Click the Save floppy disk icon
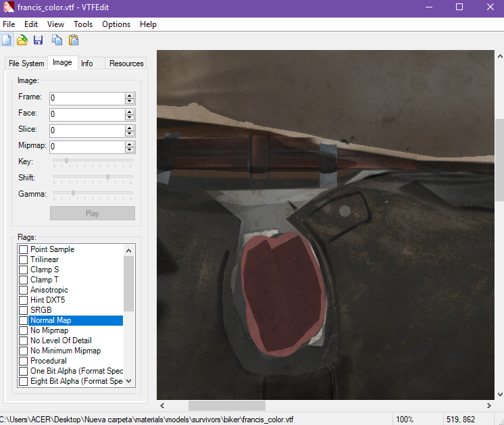 39,40
